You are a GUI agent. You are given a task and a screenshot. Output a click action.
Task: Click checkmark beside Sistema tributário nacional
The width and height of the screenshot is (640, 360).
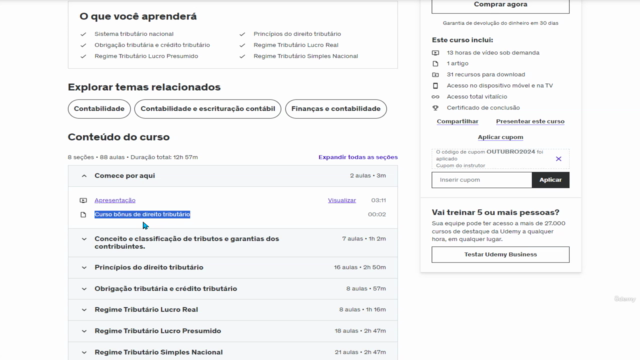click(83, 34)
